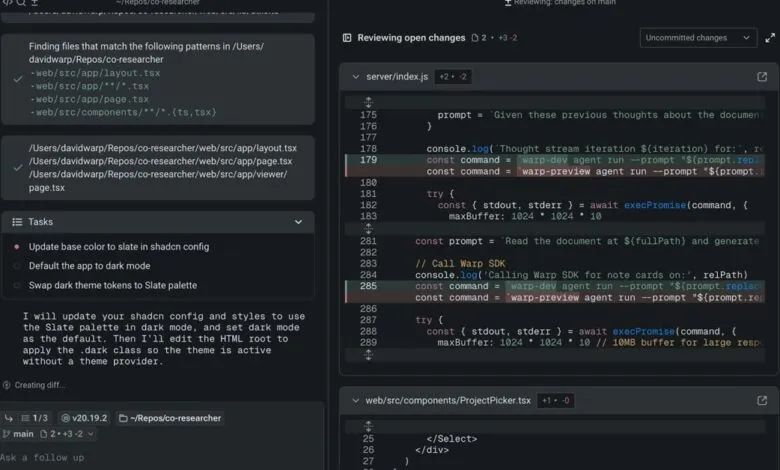Click the +1 -0 badge on ProjectPicker.tsx
The image size is (780, 470).
(556, 400)
